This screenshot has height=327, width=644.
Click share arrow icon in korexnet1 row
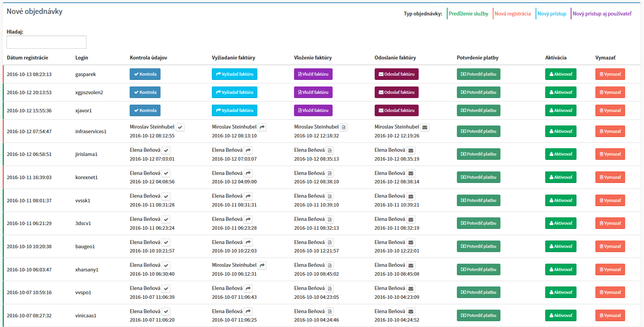248,173
